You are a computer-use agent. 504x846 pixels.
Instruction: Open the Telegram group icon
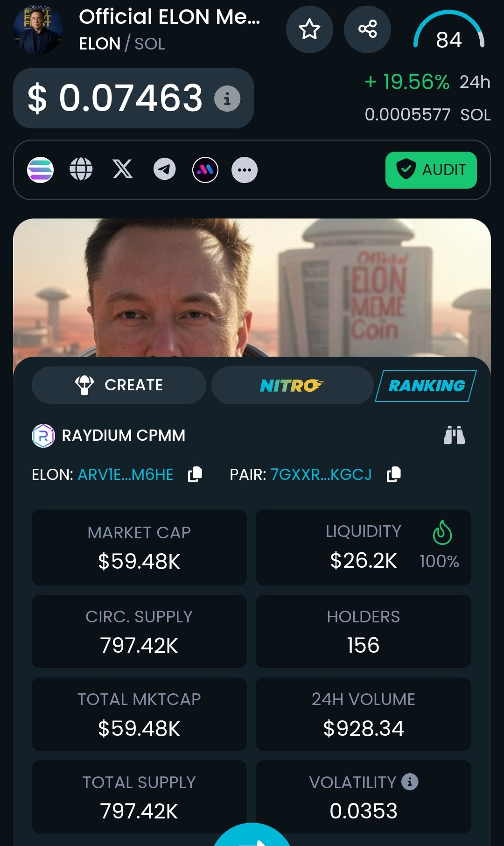165,169
